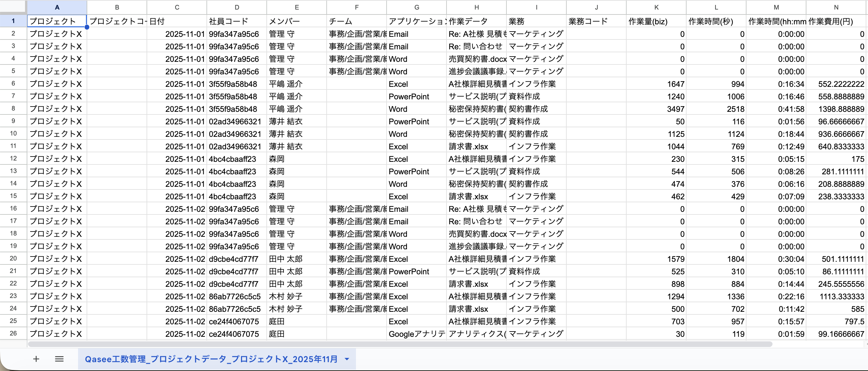The width and height of the screenshot is (868, 371).
Task: Click Re: 問い合わせ cell in row 3
Action: tap(476, 46)
